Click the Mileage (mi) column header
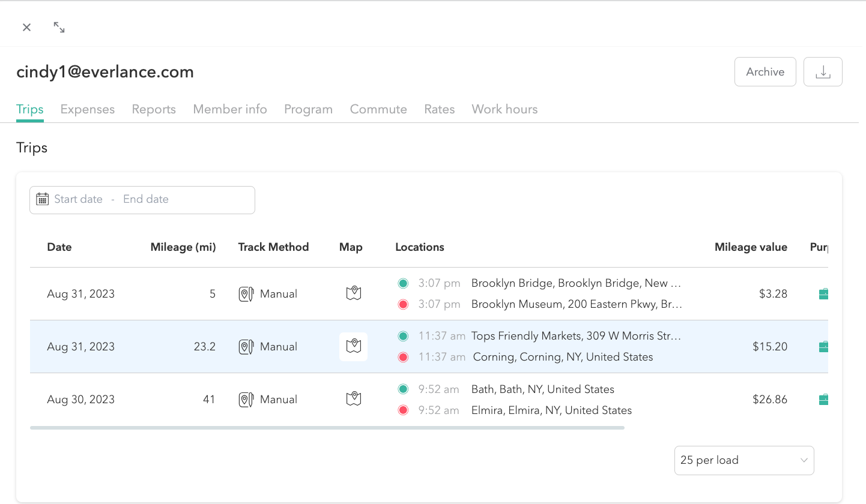Screen dimensions: 866x504 click(183, 247)
